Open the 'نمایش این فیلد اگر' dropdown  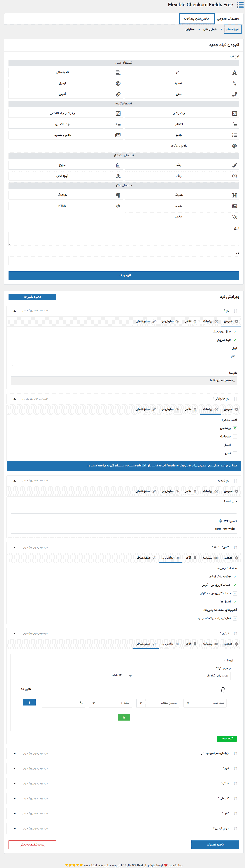[130, 676]
